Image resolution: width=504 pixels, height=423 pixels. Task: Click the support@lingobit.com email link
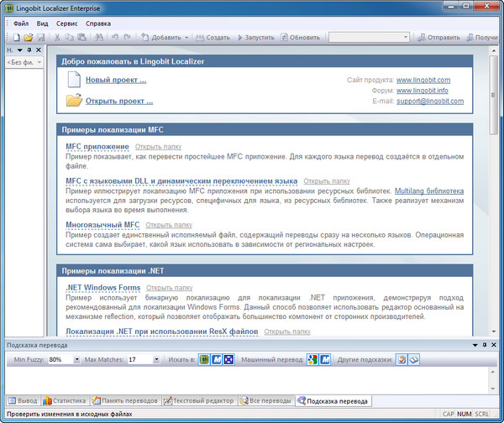pyautogui.click(x=430, y=102)
